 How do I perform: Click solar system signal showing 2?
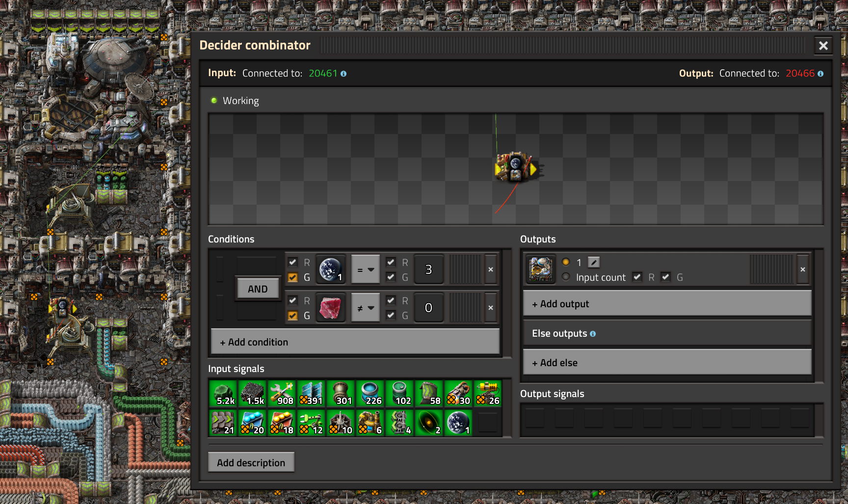click(x=429, y=423)
